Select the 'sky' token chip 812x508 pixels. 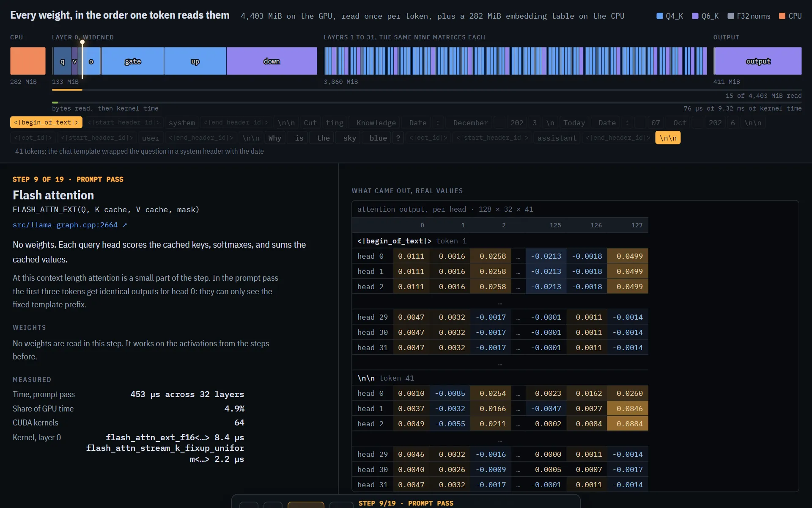pyautogui.click(x=350, y=138)
